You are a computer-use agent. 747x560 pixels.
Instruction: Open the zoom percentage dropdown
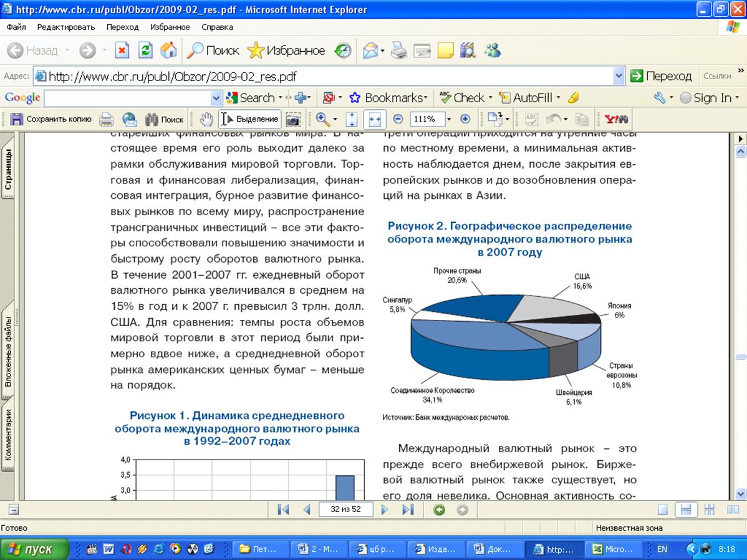click(448, 119)
